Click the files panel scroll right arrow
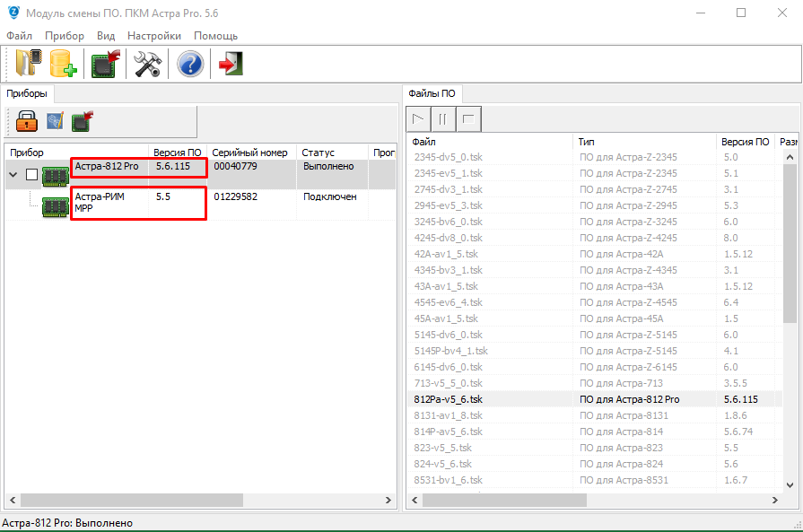Image resolution: width=803 pixels, height=532 pixels. click(775, 500)
